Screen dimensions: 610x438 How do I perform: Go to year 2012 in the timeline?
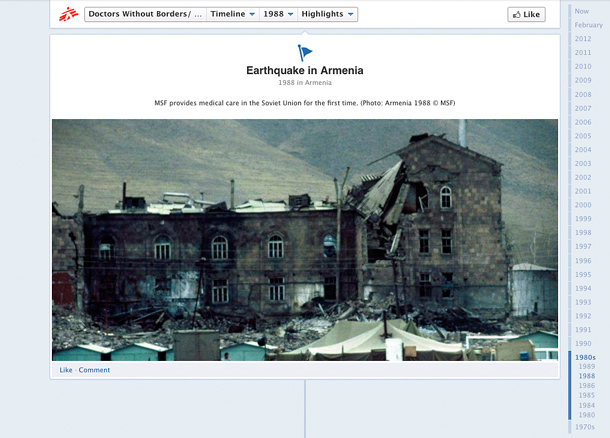[583, 39]
